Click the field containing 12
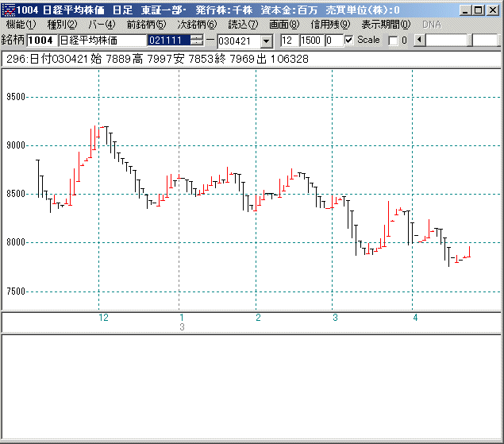Image resolution: width=504 pixels, height=444 pixels. pos(289,41)
